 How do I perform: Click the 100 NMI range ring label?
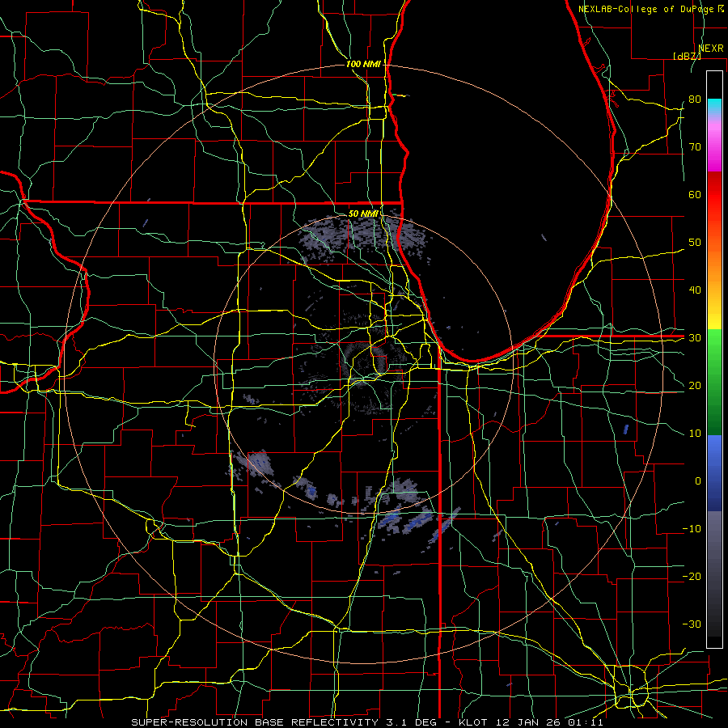(363, 64)
